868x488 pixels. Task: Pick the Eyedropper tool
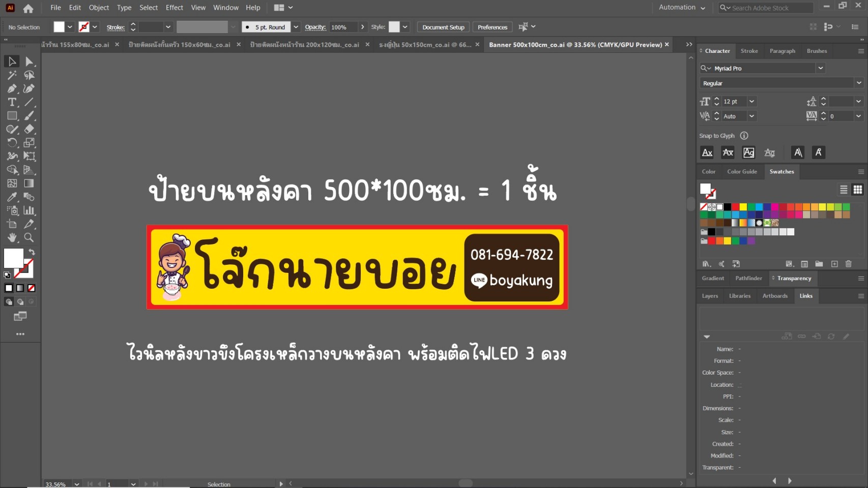pos(12,197)
